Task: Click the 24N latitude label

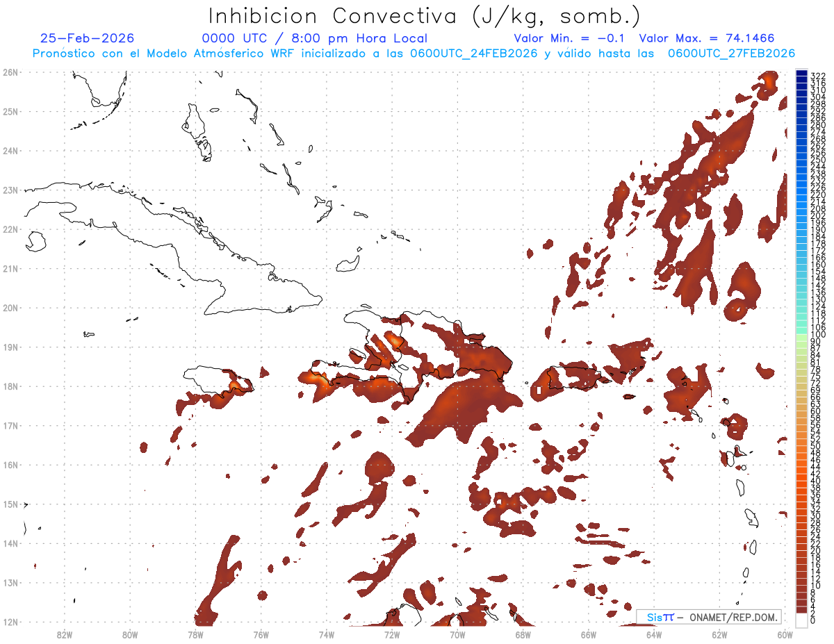Action: coord(10,151)
